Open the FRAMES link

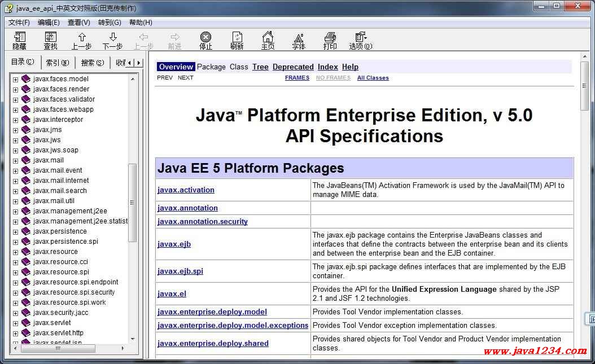(297, 78)
